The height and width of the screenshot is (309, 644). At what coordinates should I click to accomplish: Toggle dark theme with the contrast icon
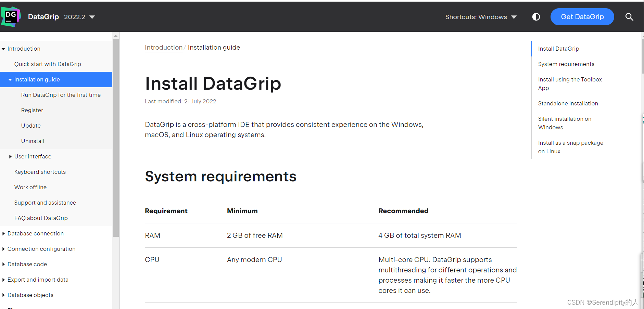[536, 17]
